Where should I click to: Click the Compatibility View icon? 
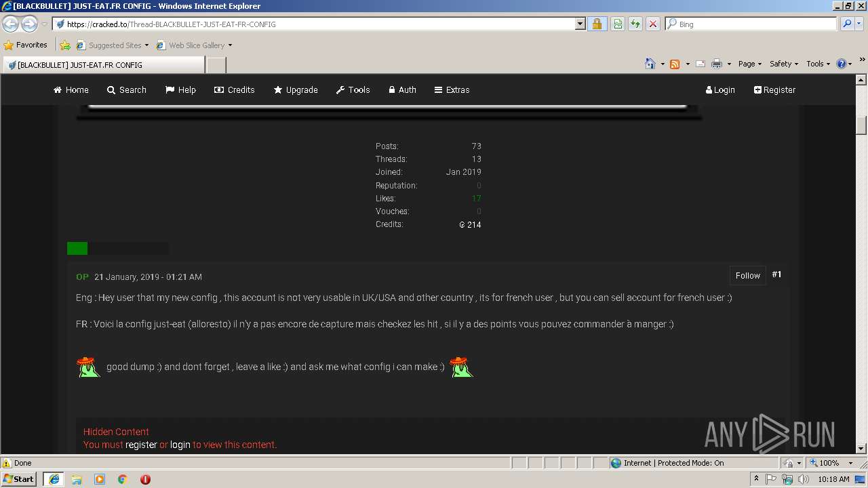[618, 24]
